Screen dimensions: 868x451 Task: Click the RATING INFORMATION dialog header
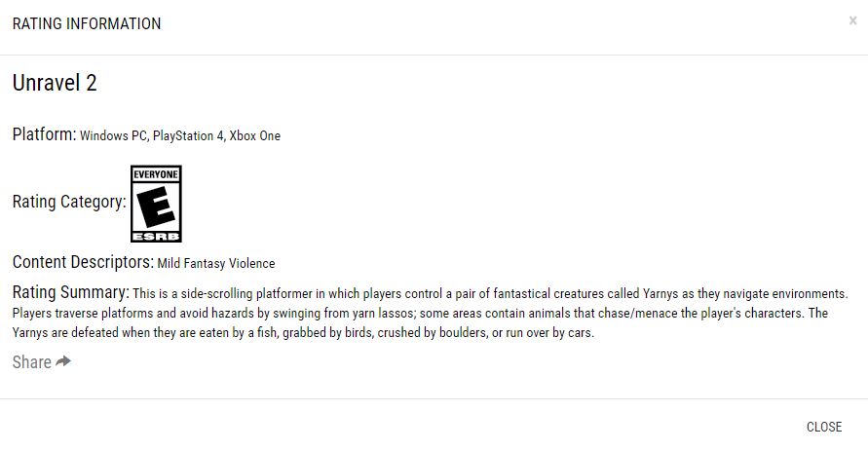tap(87, 23)
